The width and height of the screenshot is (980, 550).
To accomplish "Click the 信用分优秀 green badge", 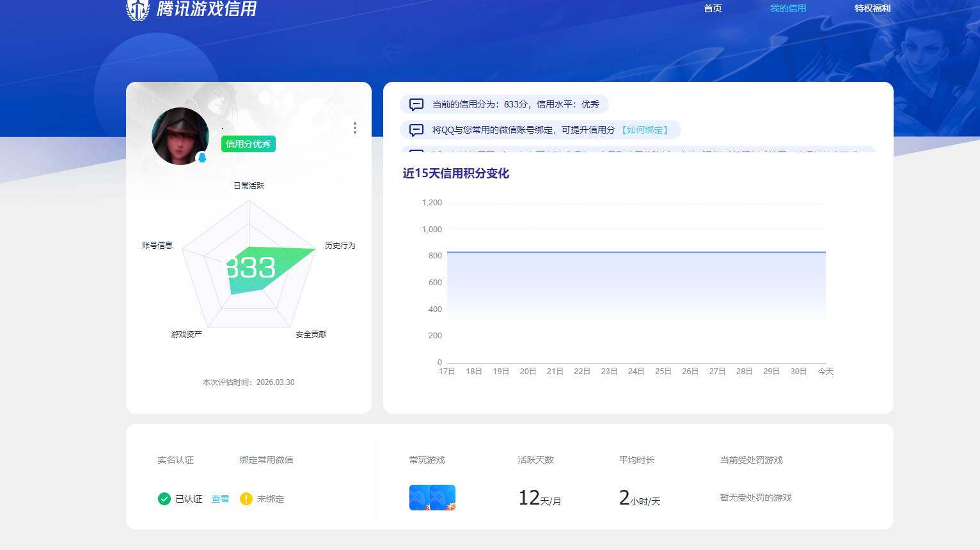I will click(248, 144).
